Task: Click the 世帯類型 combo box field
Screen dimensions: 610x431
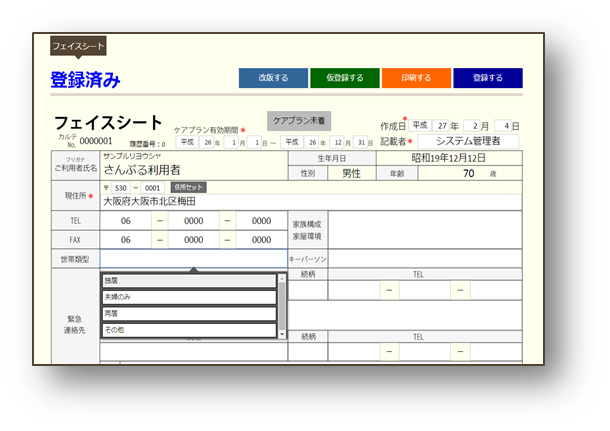Action: [194, 259]
